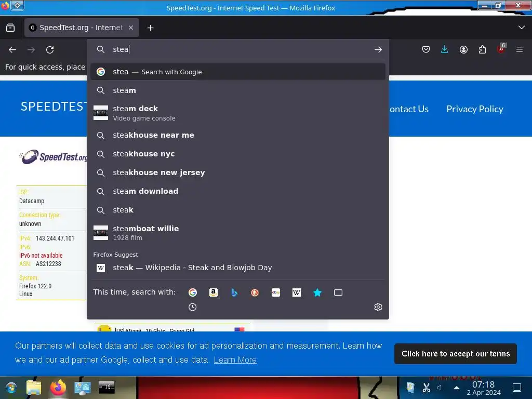Viewport: 532px width, 399px height.
Task: Open the Extensions puzzle icon
Action: (482, 50)
